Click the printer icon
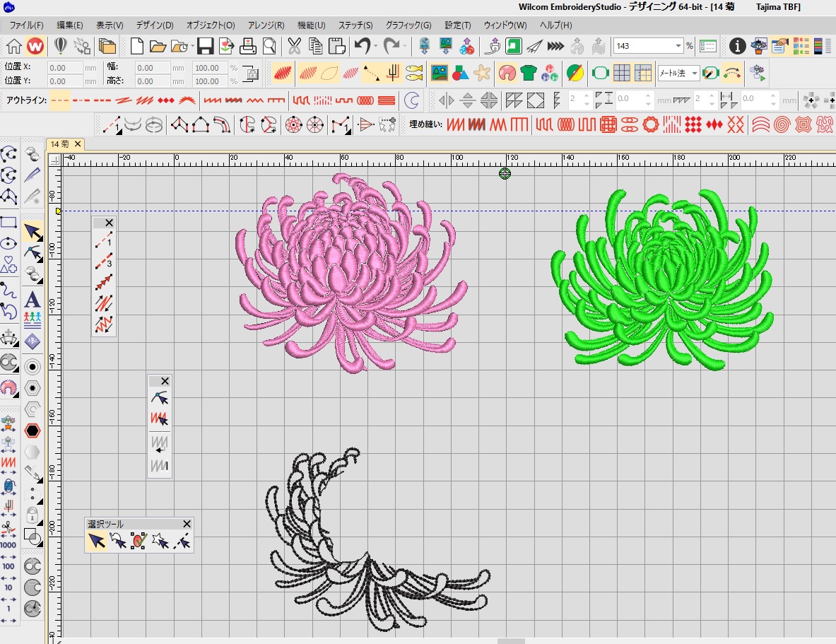The image size is (836, 644). (247, 46)
